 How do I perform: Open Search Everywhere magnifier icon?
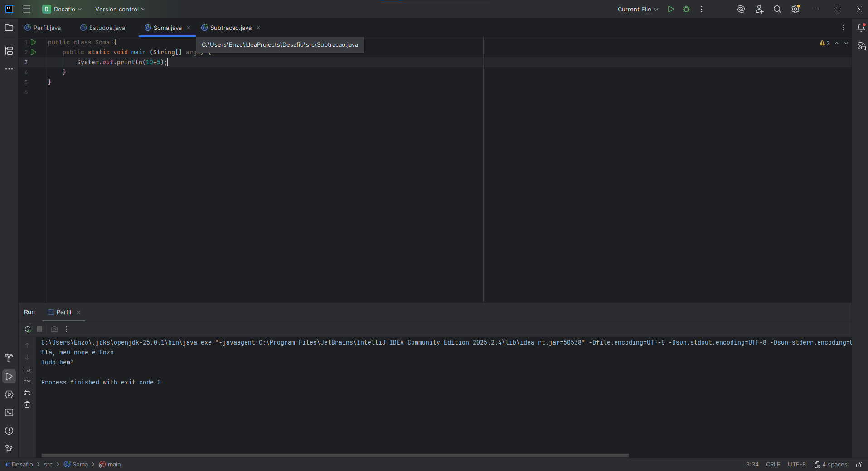tap(777, 9)
